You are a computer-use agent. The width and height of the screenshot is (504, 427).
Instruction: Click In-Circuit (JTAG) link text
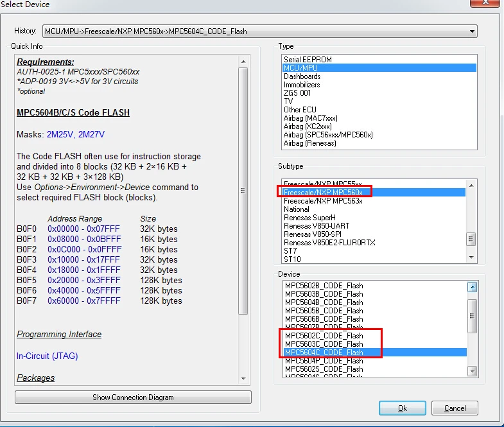[x=48, y=356]
